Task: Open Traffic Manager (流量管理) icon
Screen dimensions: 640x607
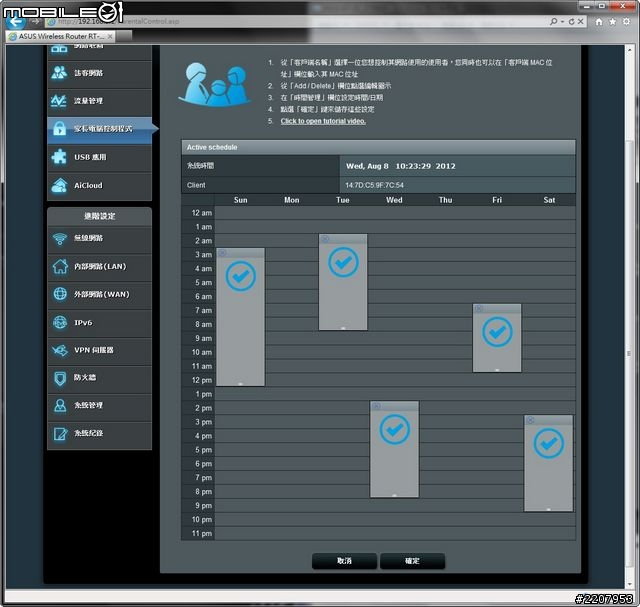Action: pos(61,101)
